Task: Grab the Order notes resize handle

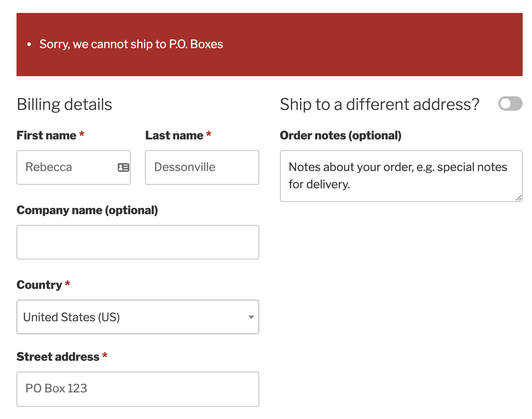Action: point(519,198)
